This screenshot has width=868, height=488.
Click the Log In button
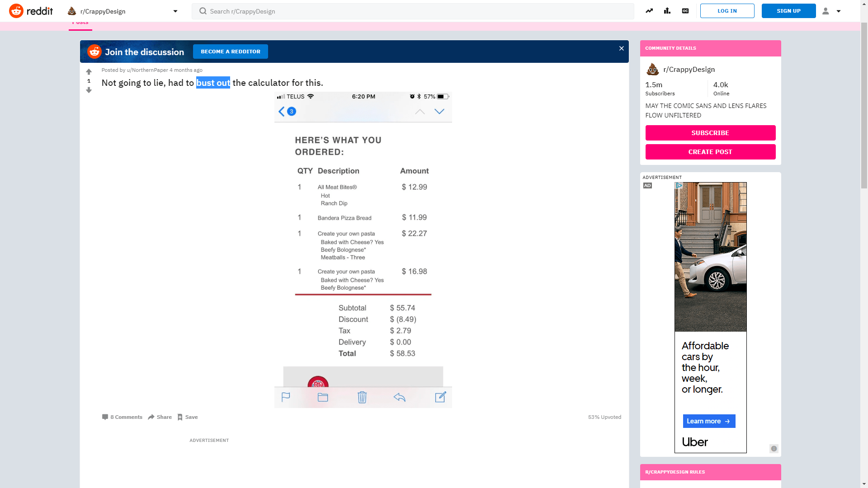pyautogui.click(x=727, y=11)
